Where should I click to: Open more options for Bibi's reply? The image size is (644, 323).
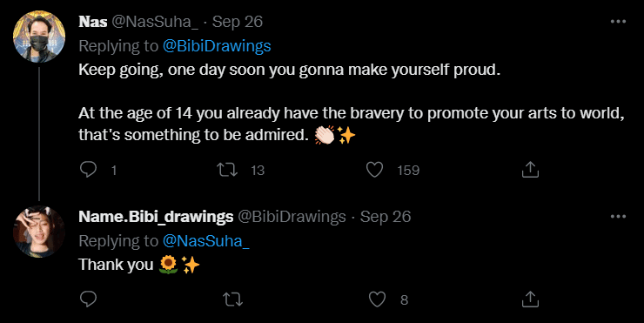(618, 217)
